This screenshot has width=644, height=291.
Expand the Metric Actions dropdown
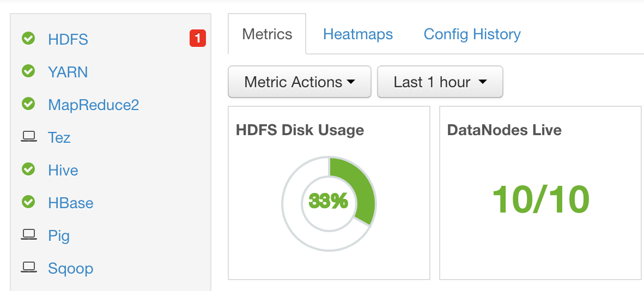click(x=300, y=82)
